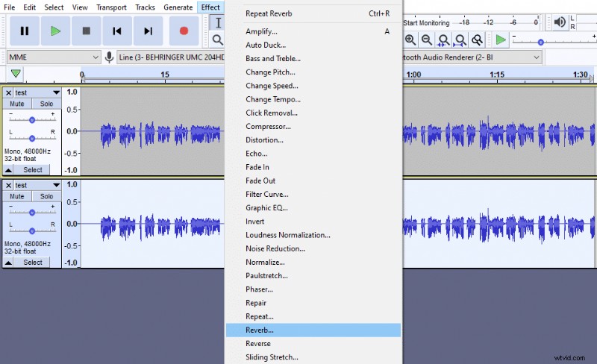
Task: Pause playback with the Pause button
Action: pos(25,31)
